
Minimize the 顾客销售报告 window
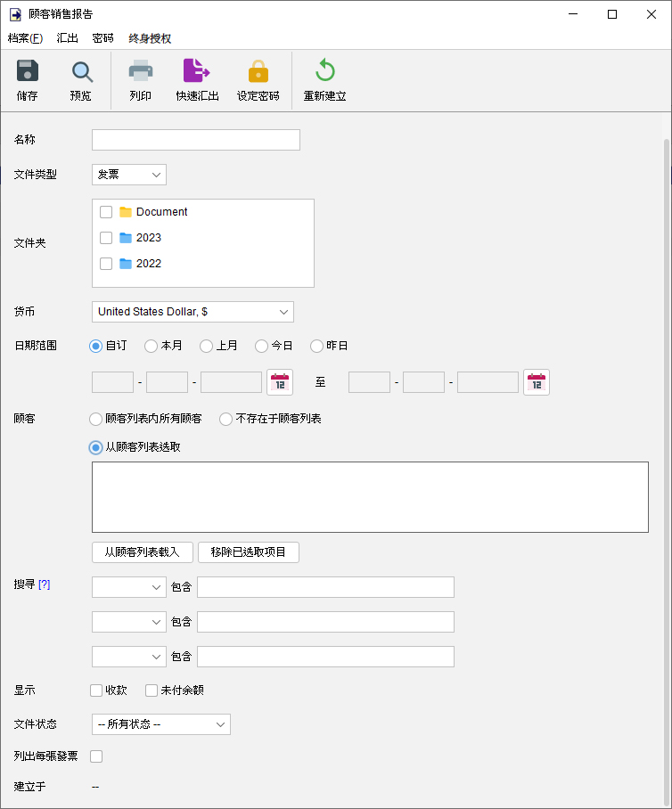573,14
